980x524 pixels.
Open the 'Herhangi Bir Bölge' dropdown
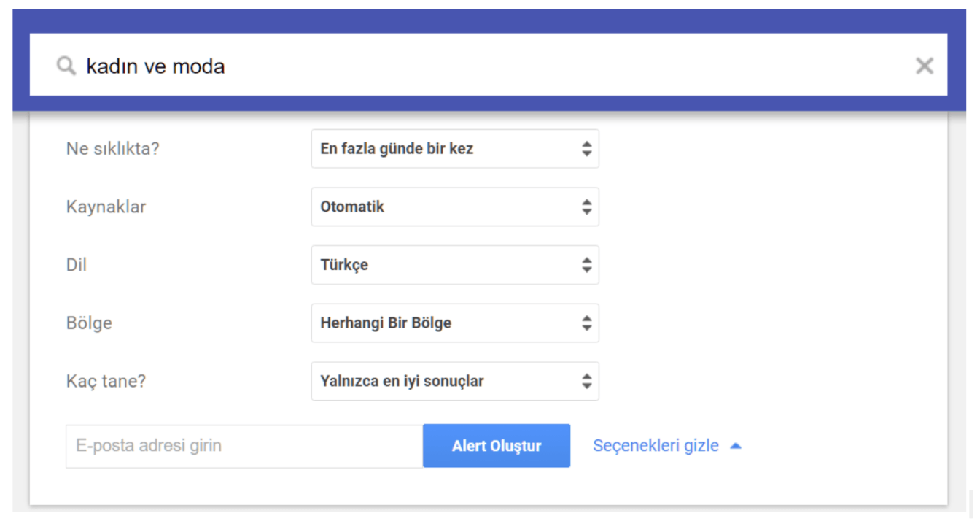pyautogui.click(x=455, y=323)
